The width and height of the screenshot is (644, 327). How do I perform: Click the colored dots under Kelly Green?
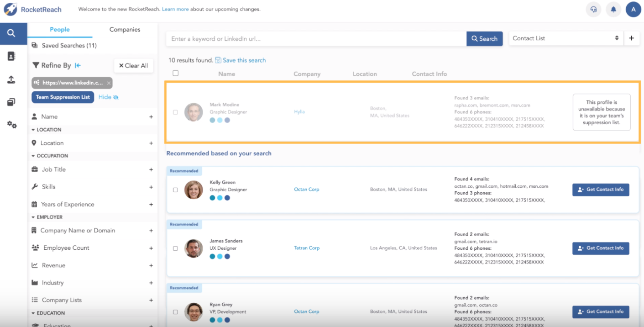tap(220, 198)
